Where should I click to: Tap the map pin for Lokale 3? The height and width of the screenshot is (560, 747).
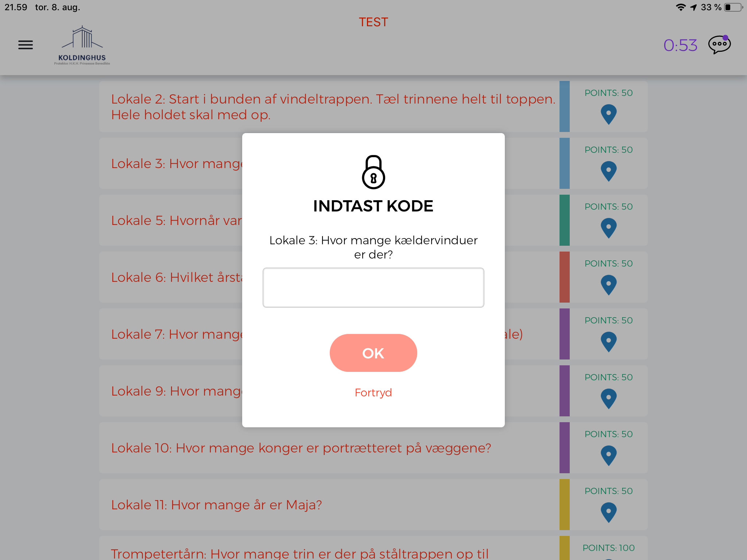(x=608, y=171)
